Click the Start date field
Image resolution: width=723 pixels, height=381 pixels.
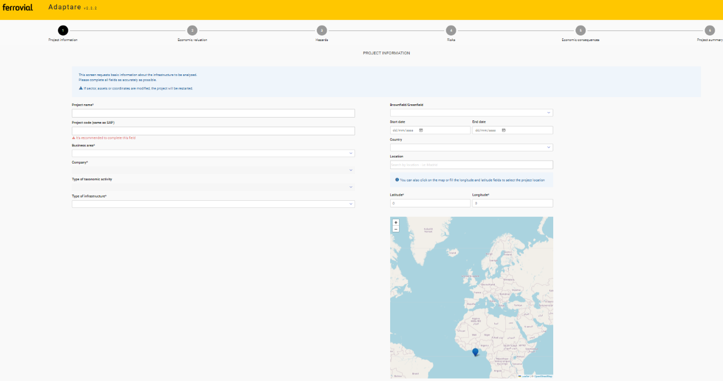tap(430, 131)
